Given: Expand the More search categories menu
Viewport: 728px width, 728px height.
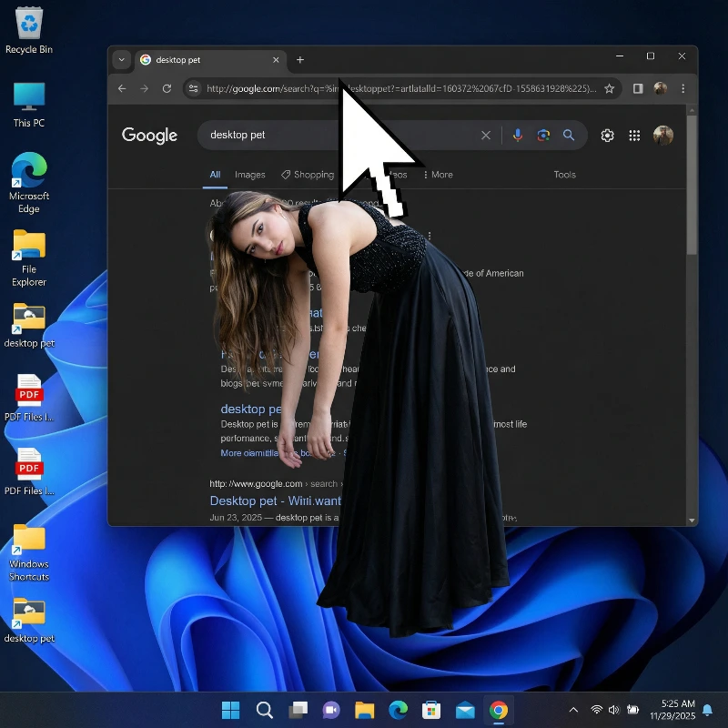Looking at the screenshot, I should pos(440,174).
